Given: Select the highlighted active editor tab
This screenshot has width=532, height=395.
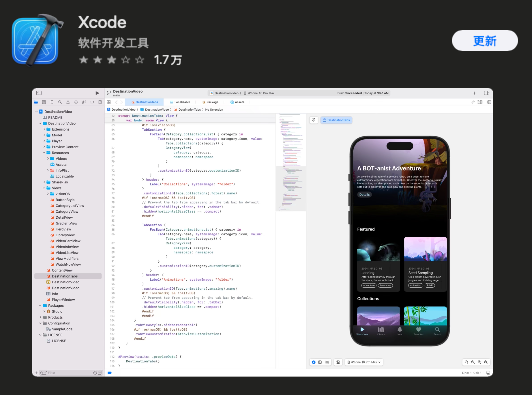Looking at the screenshot, I should coord(145,102).
